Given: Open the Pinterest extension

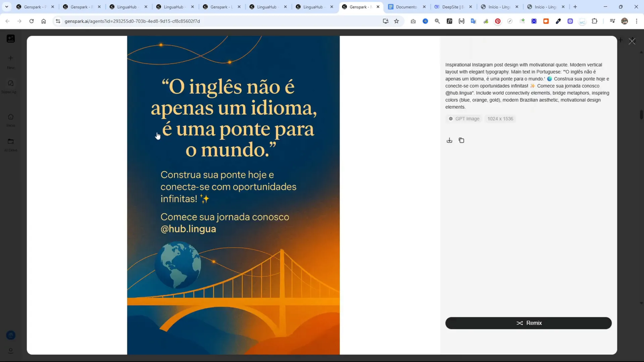Looking at the screenshot, I should point(498,21).
